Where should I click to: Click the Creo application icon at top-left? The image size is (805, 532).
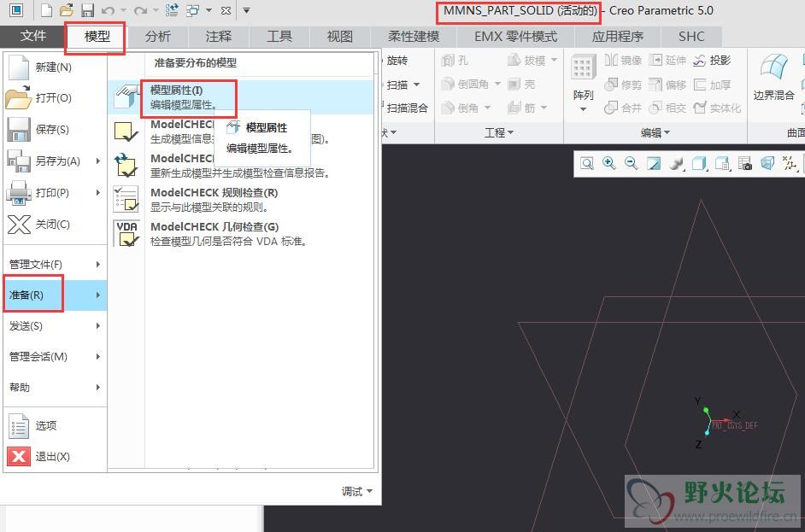tap(16, 9)
